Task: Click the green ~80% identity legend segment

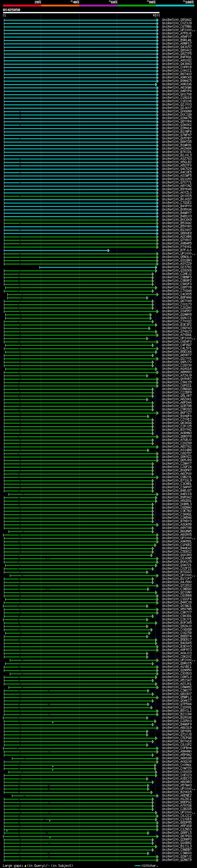Action: coord(137,6)
